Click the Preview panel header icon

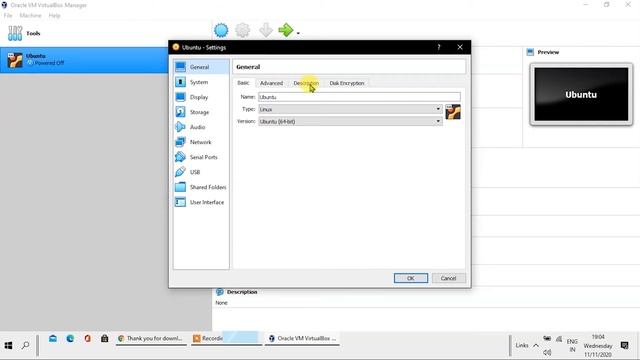coord(530,52)
